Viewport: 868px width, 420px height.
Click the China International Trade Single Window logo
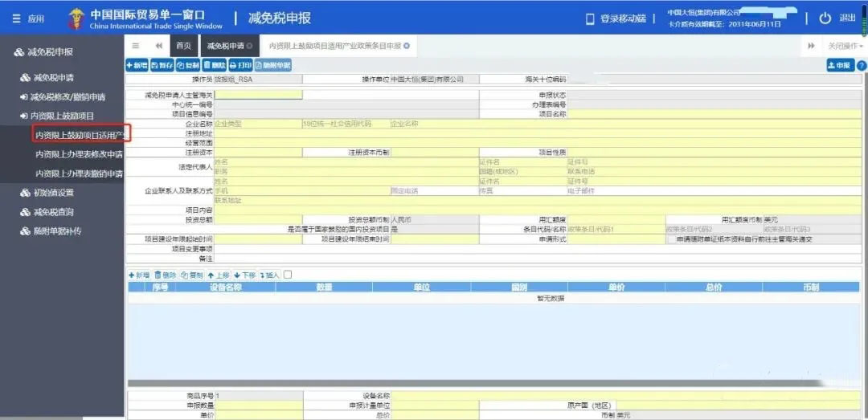(x=146, y=18)
